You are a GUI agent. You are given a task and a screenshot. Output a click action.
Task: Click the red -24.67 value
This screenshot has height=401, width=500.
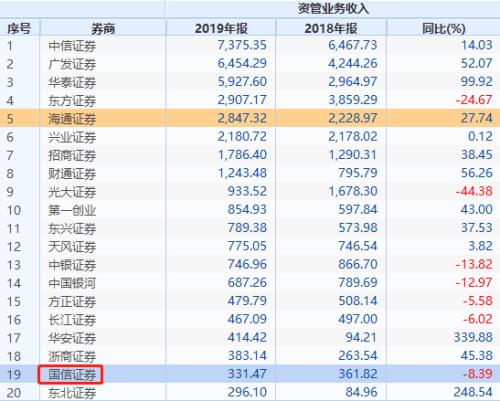[474, 100]
